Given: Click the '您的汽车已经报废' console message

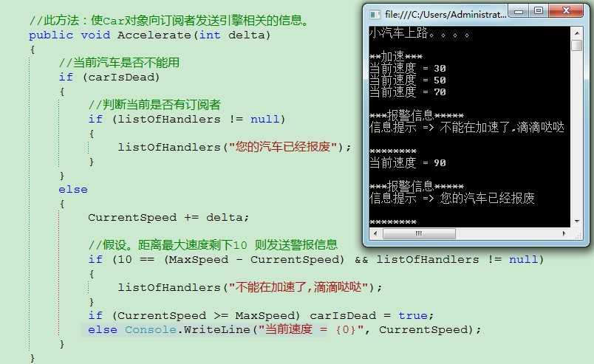Looking at the screenshot, I should click(x=487, y=198).
